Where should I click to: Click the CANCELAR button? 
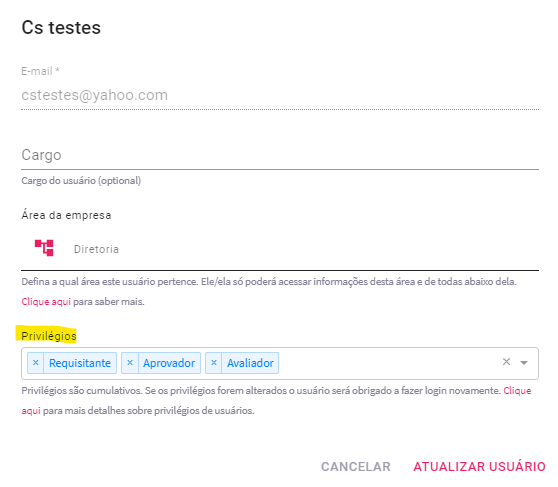(x=356, y=467)
